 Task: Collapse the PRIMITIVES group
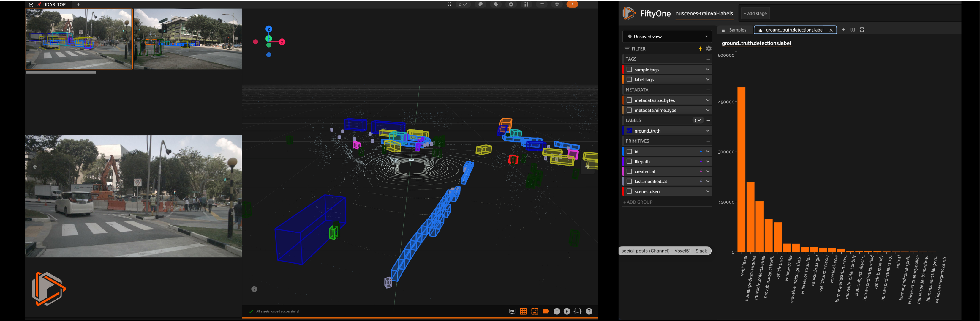708,141
